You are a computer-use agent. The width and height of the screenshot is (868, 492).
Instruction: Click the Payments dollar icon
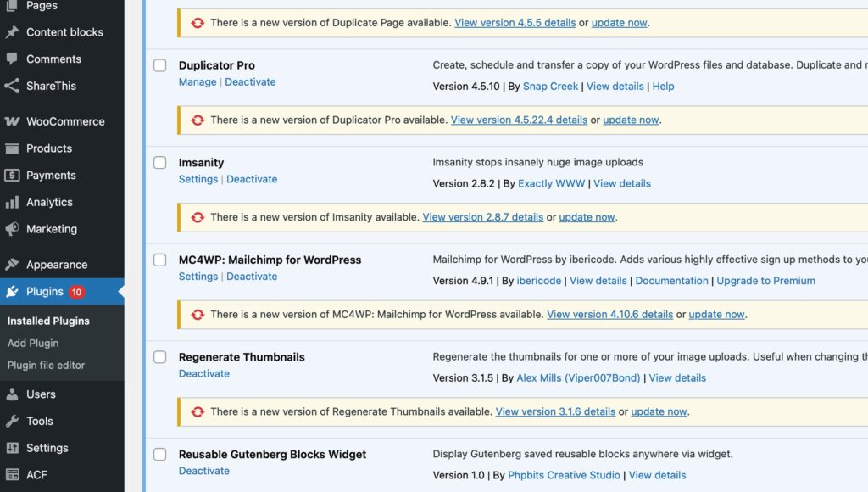pos(12,175)
